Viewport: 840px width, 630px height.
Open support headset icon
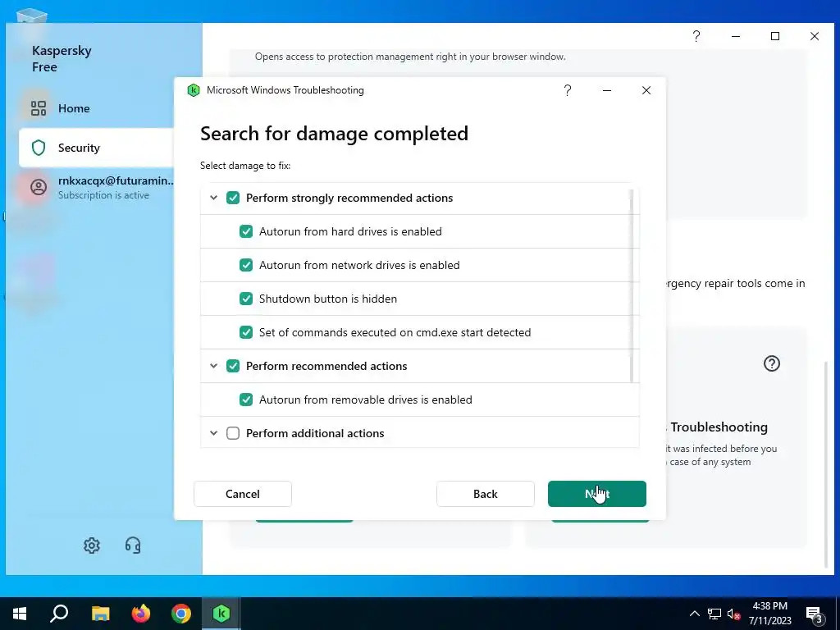(x=133, y=546)
